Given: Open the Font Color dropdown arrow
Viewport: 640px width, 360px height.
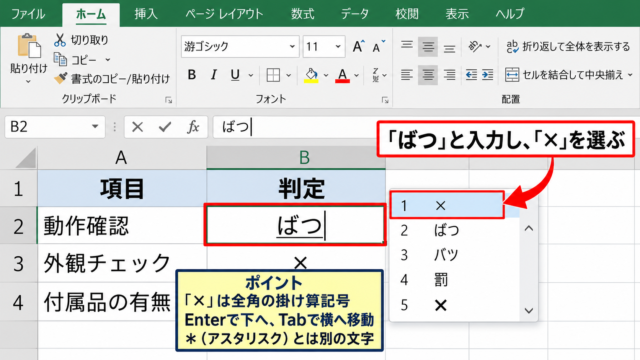Looking at the screenshot, I should pos(356,76).
